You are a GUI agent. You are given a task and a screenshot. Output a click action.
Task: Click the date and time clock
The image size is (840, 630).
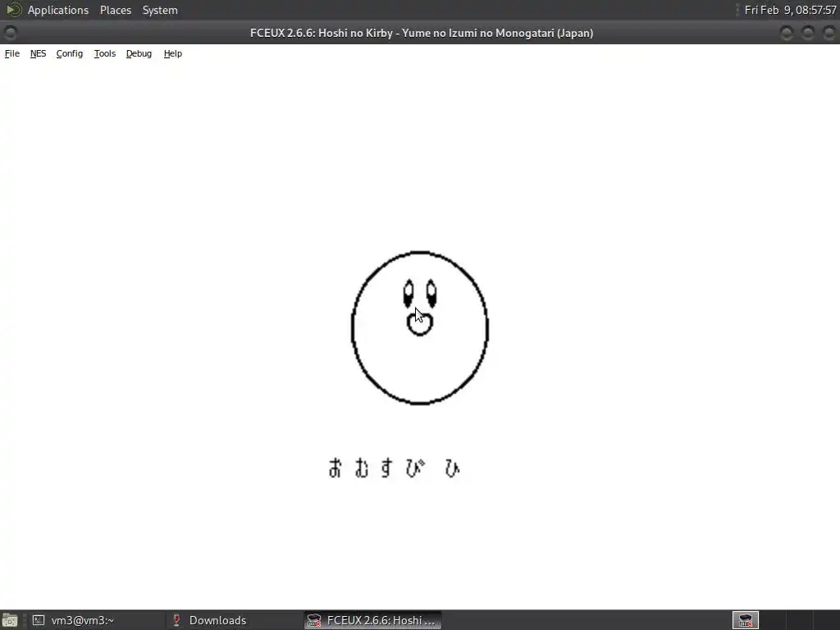click(790, 10)
